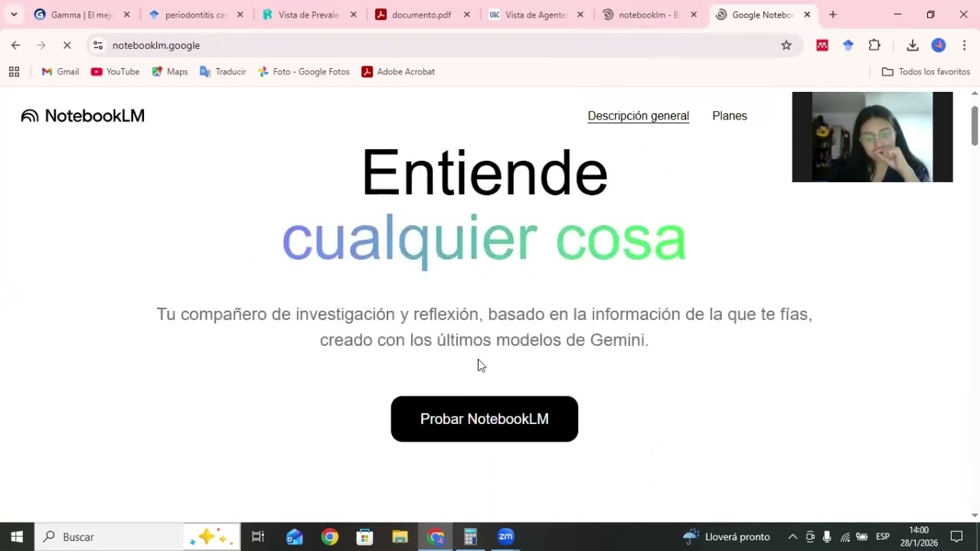980x551 pixels.
Task: Open the red Mendeley extension icon
Action: (822, 45)
